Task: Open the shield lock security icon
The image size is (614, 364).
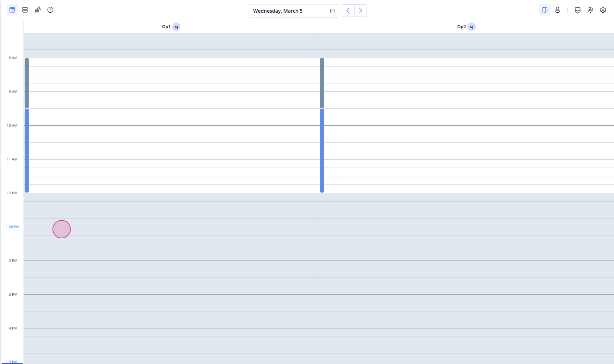Action: (x=590, y=10)
